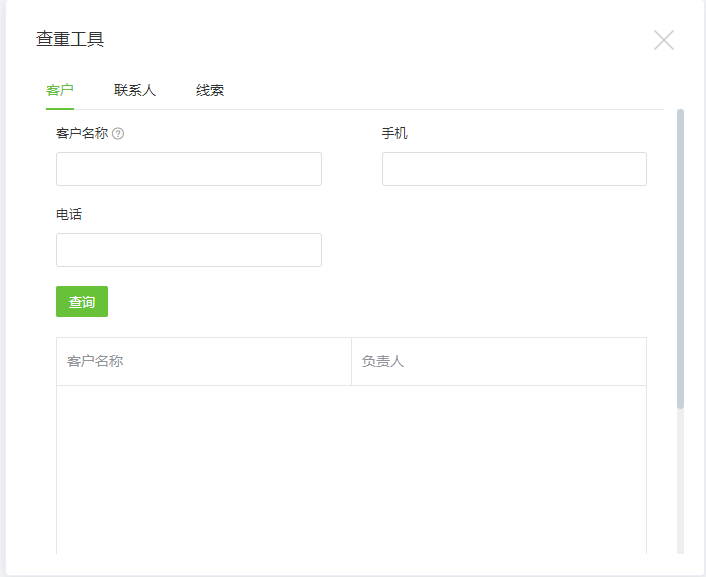Switch to the 客户 tab
The width and height of the screenshot is (706, 577).
(x=60, y=90)
